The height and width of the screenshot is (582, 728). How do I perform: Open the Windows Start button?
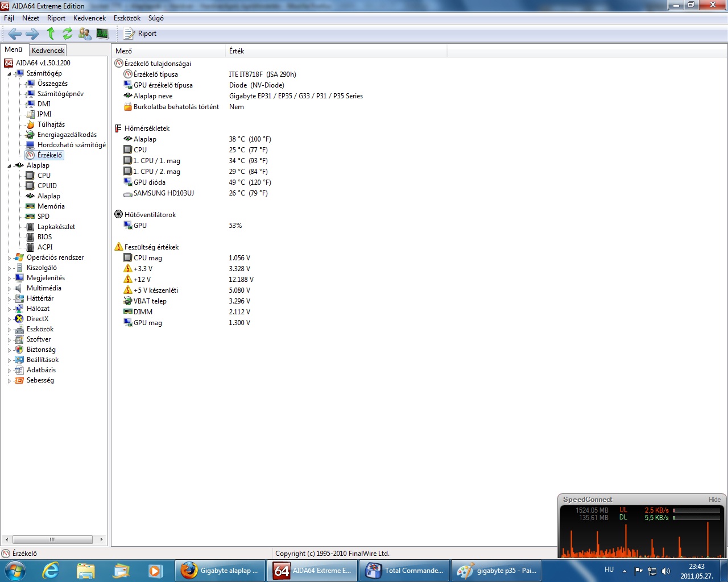14,570
